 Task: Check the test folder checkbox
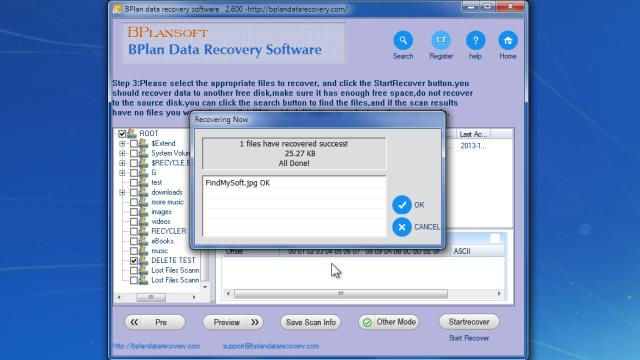click(134, 182)
